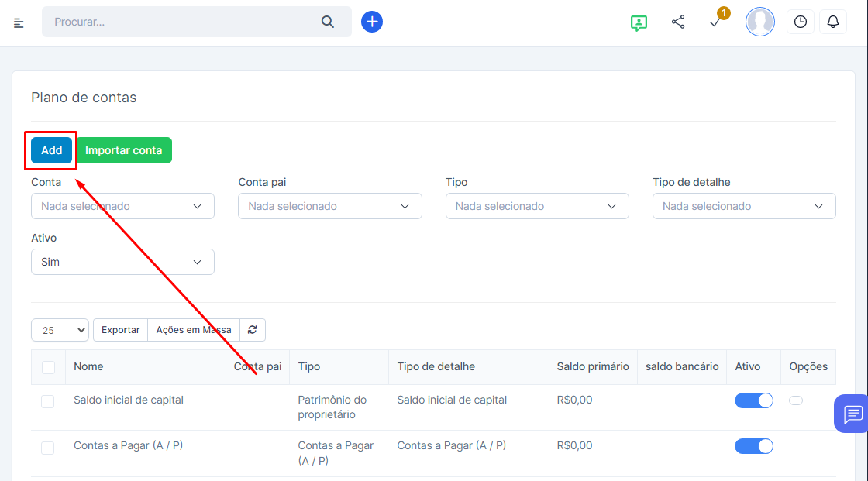The image size is (868, 481).
Task: Open the floating chat widget icon
Action: click(x=852, y=414)
